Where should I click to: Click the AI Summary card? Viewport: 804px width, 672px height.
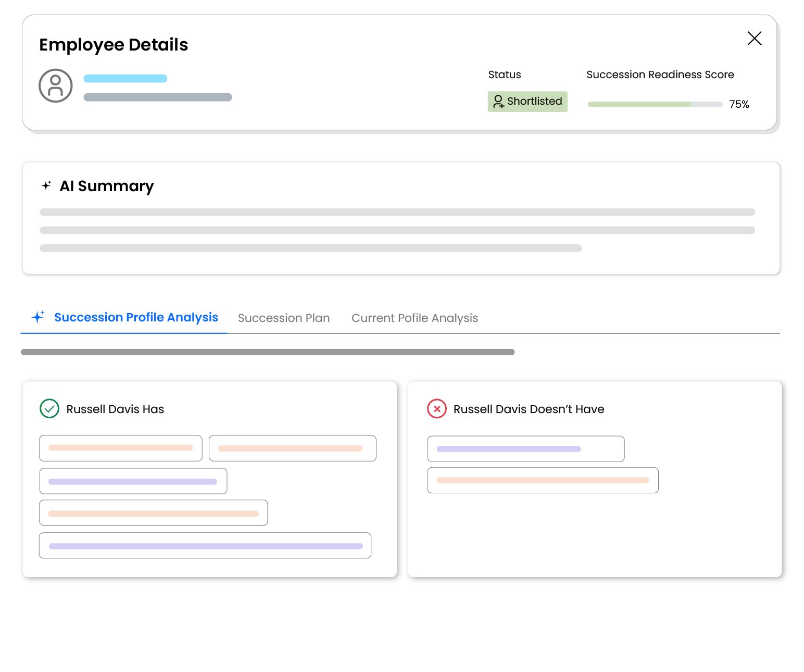pos(401,218)
